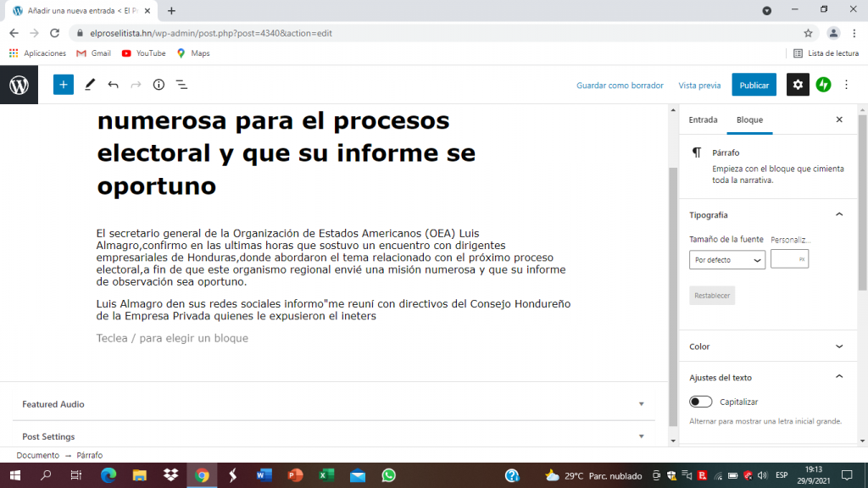Select the Bloque sidebar tab
Image resolution: width=868 pixels, height=488 pixels.
[749, 120]
